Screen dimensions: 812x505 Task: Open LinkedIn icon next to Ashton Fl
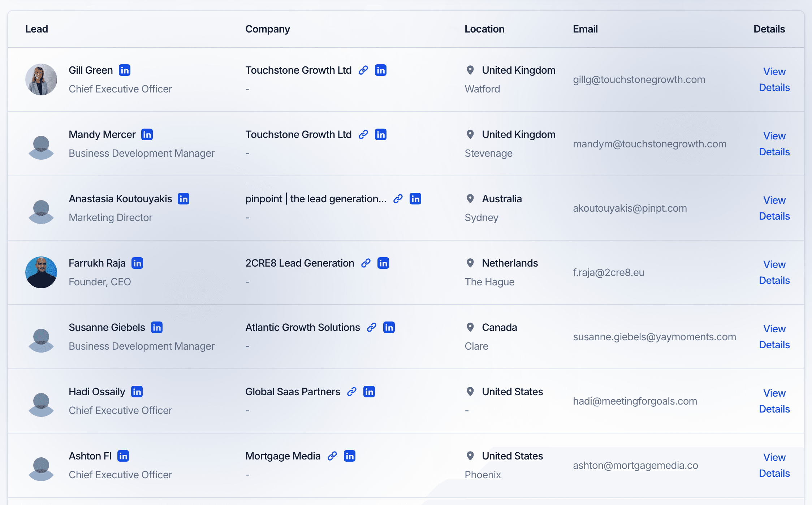click(x=123, y=456)
